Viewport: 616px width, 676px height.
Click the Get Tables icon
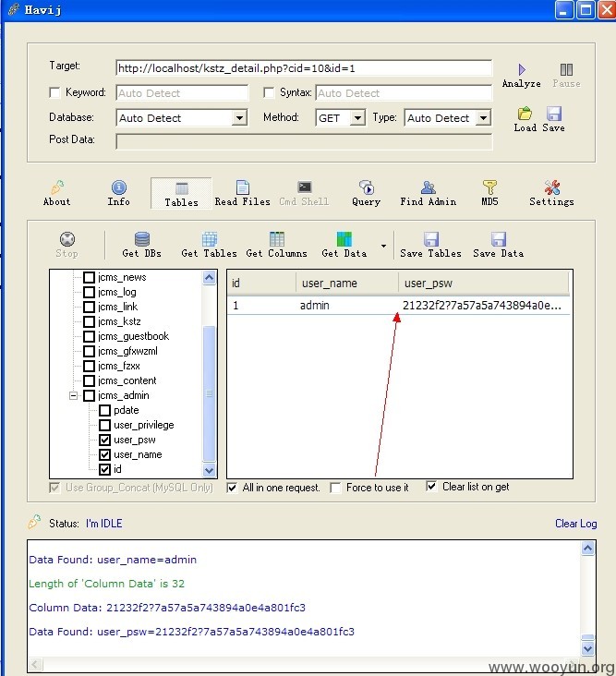click(210, 239)
